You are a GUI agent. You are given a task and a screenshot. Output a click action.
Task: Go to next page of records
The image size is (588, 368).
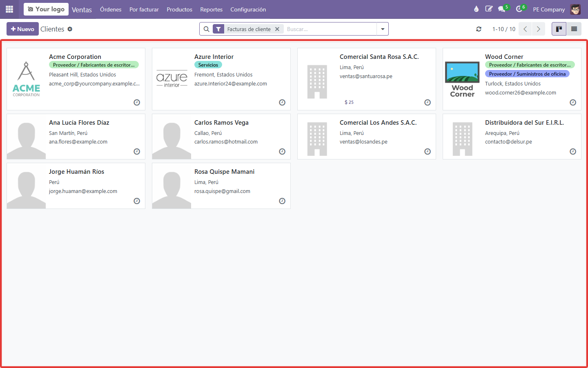point(539,29)
